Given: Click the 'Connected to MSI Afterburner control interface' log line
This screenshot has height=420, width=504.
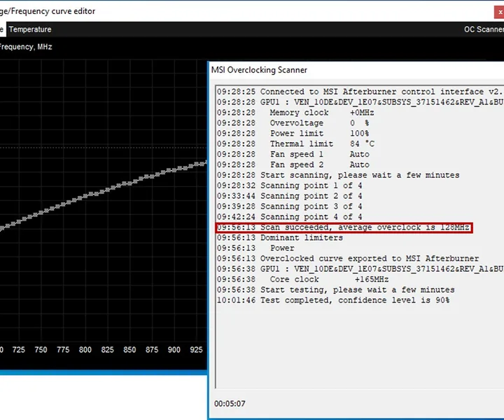Looking at the screenshot, I should (x=360, y=92).
